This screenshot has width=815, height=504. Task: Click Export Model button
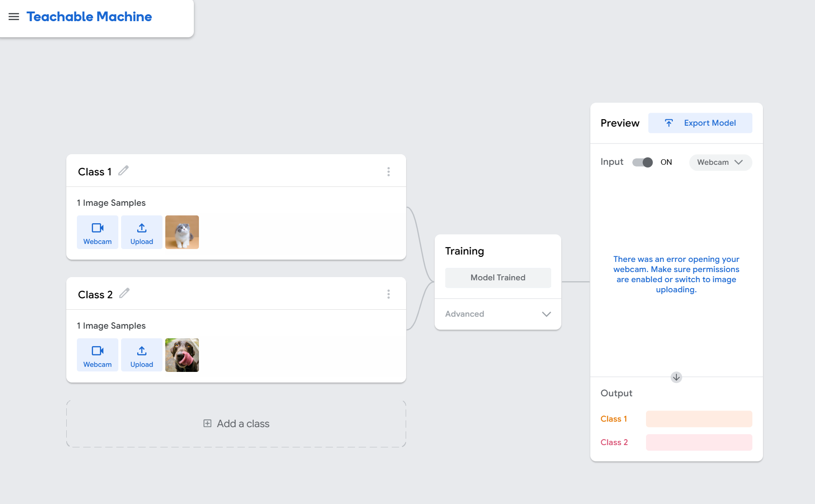click(x=700, y=123)
